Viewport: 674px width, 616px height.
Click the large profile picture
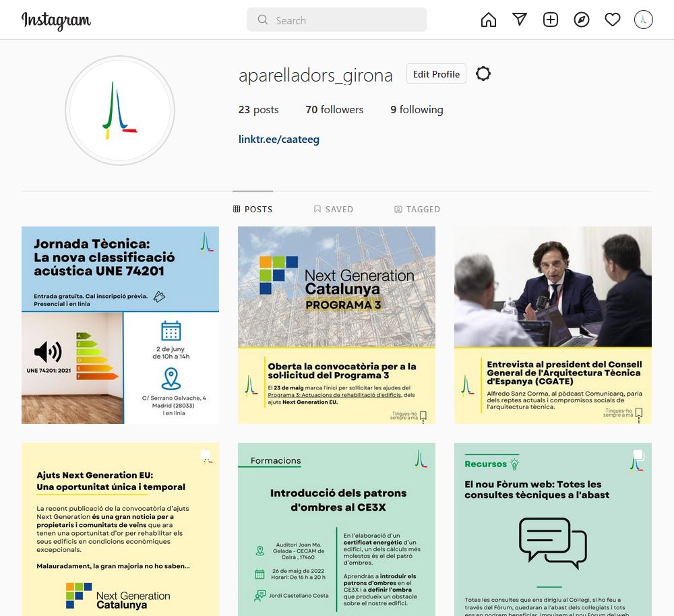(x=120, y=111)
